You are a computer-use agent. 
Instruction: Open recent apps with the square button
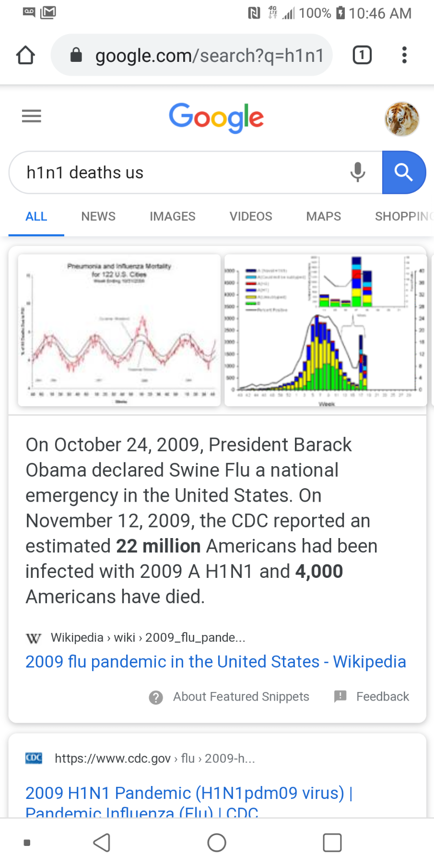pyautogui.click(x=332, y=843)
